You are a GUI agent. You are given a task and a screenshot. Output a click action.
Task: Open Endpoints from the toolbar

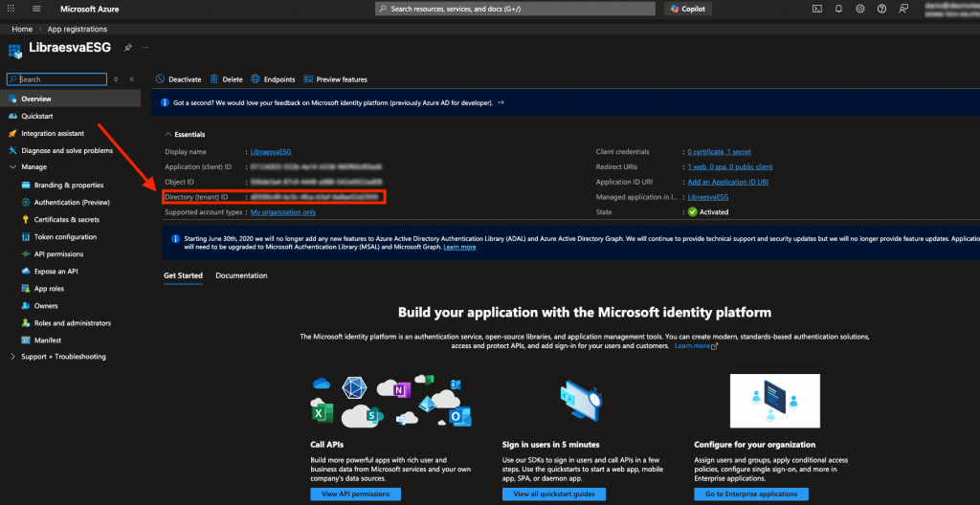click(273, 79)
